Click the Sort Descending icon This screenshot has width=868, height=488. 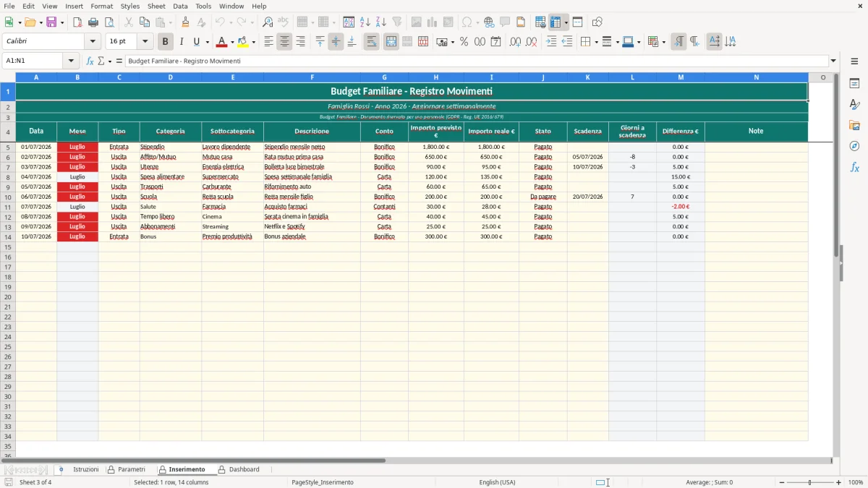(381, 22)
